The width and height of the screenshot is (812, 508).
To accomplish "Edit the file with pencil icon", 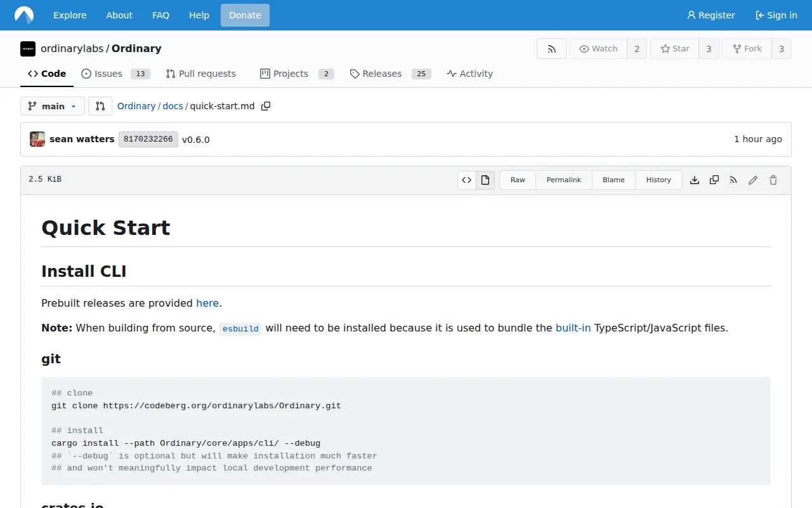I will pos(753,180).
